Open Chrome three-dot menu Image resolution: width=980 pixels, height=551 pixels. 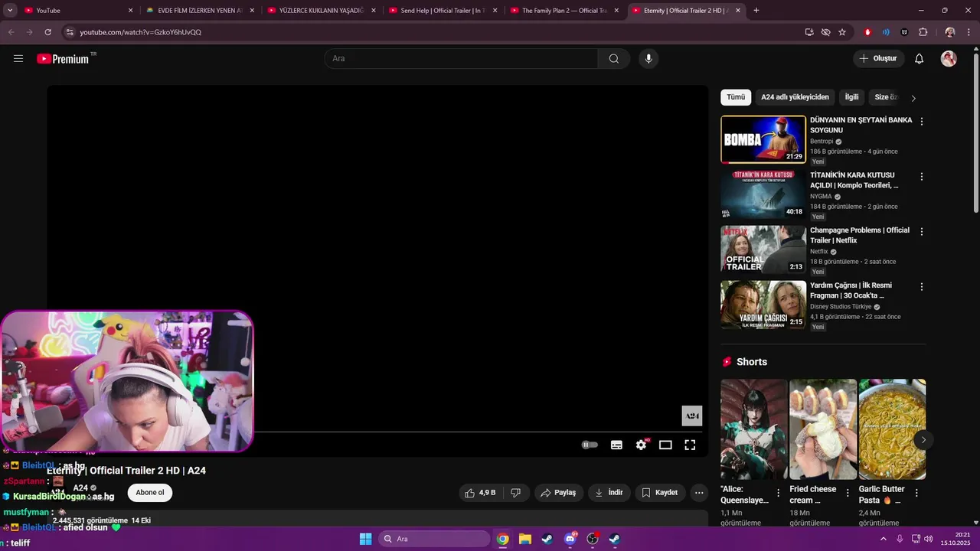coord(969,32)
